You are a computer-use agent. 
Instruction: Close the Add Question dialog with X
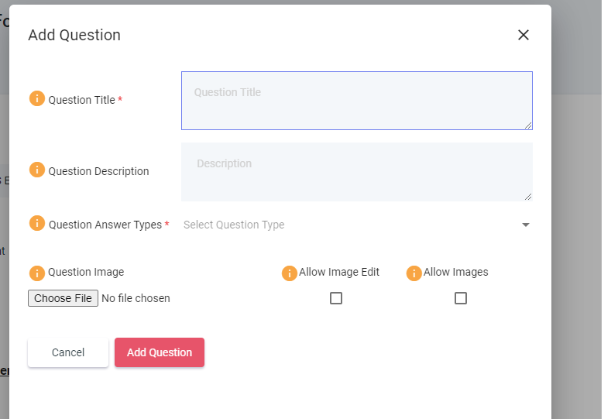[x=523, y=35]
